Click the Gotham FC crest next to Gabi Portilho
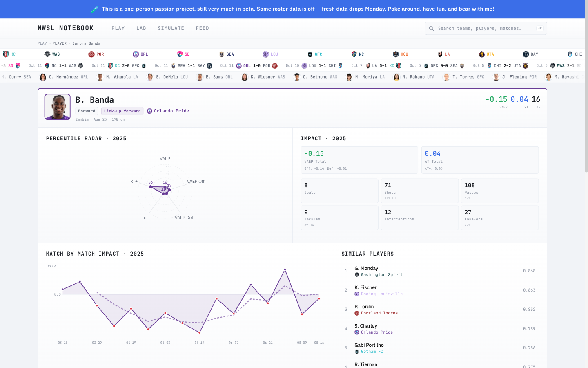The image size is (588, 368). click(x=357, y=352)
